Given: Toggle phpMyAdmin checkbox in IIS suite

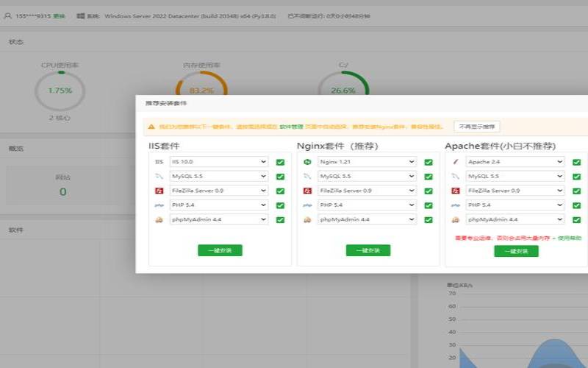Looking at the screenshot, I should [x=280, y=220].
